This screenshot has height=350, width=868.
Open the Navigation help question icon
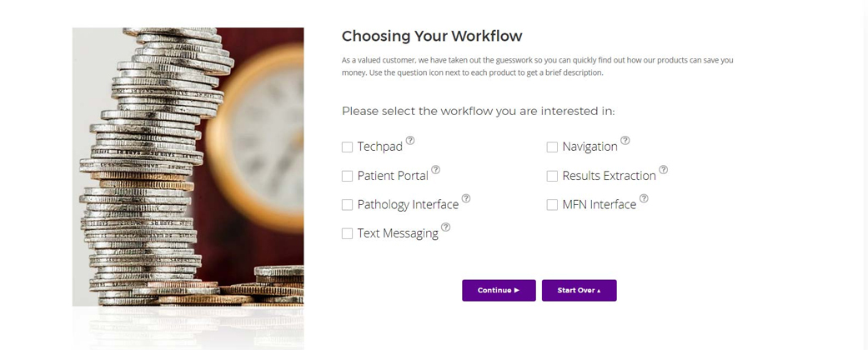625,141
